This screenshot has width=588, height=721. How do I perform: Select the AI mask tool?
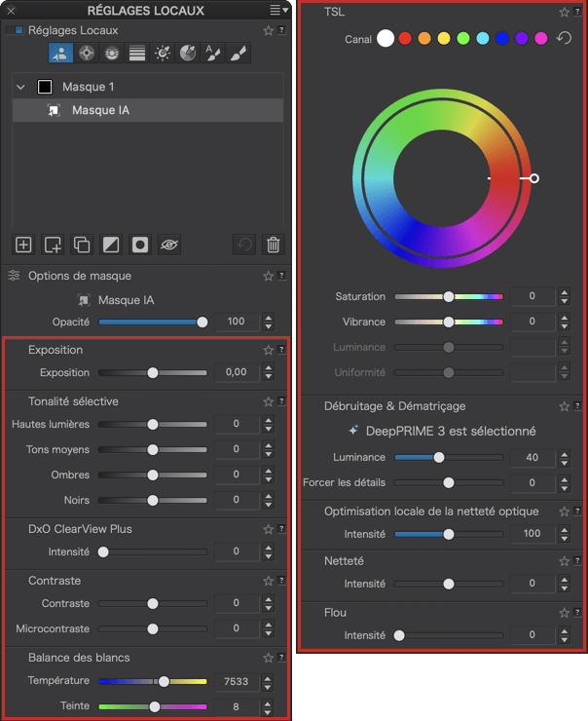point(62,54)
